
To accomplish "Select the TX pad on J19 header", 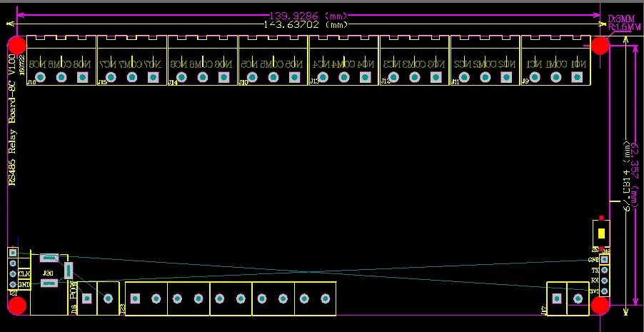I will 604,271.
